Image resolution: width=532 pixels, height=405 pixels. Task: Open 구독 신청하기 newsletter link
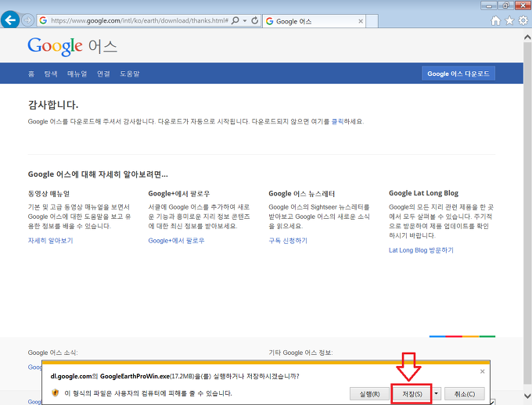(x=288, y=241)
